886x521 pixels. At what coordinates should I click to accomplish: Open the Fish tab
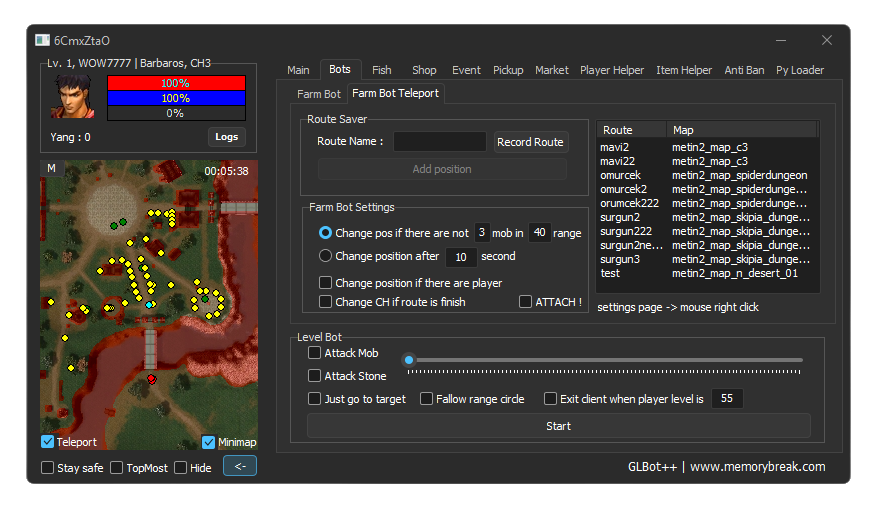pyautogui.click(x=381, y=70)
